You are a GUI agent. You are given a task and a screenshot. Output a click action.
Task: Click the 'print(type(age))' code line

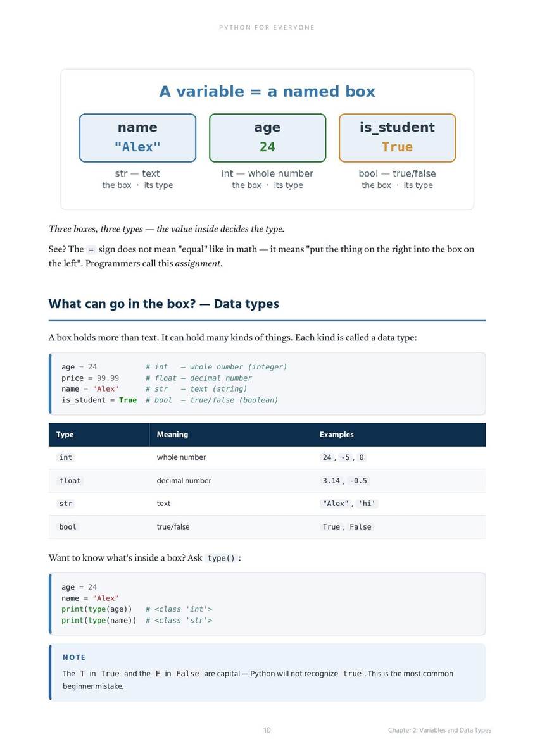(x=96, y=609)
